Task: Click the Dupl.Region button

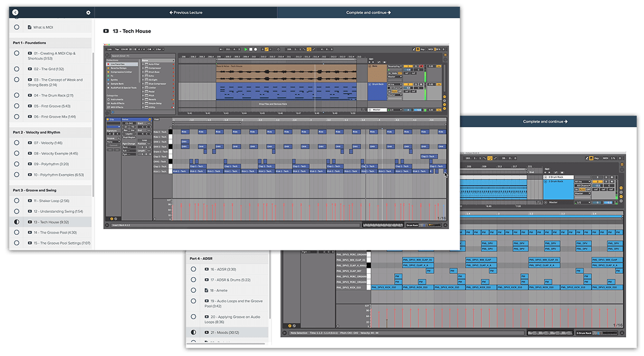Action: click(x=129, y=137)
